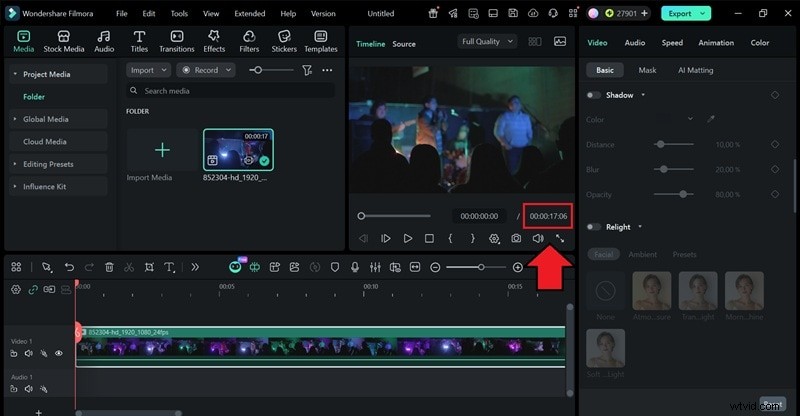
Task: Open the Filters library
Action: (249, 41)
